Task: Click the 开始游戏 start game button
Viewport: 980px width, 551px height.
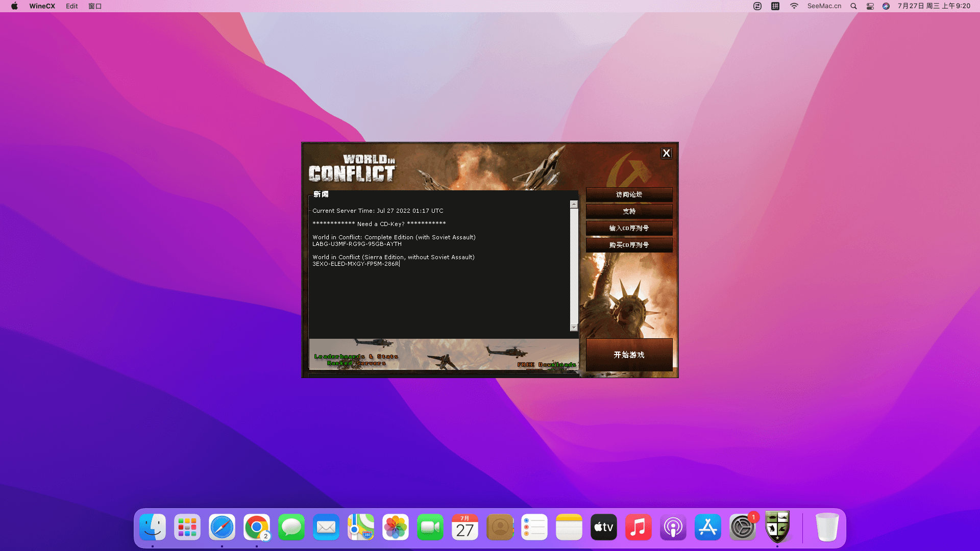Action: 629,355
